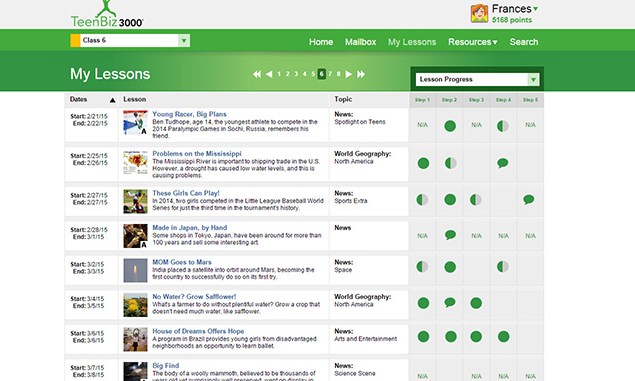Click Made in Japan lesson thumbnail

point(135,236)
